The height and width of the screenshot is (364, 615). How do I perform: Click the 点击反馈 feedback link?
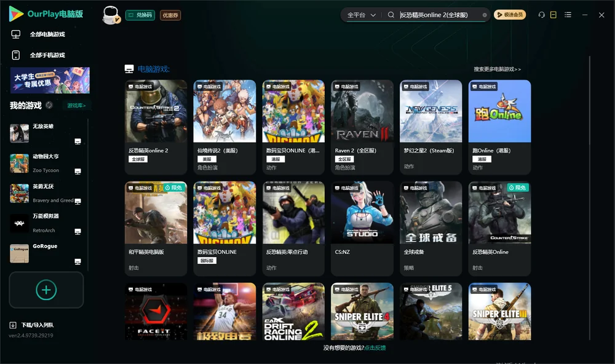[375, 348]
